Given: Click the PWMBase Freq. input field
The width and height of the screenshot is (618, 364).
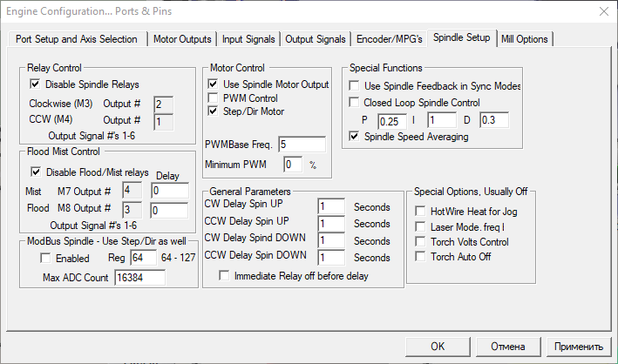Looking at the screenshot, I should pyautogui.click(x=302, y=144).
